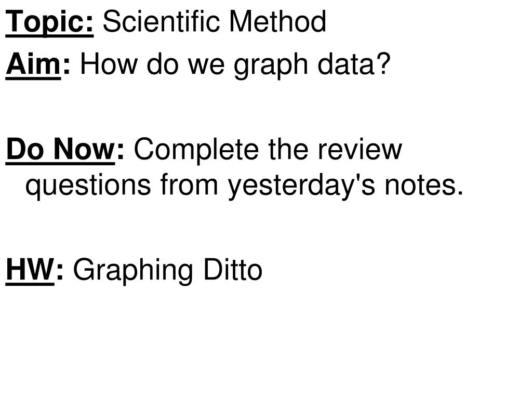532x399 pixels.
Task: Click the word 'Method' on the first line
Action: pos(277,21)
